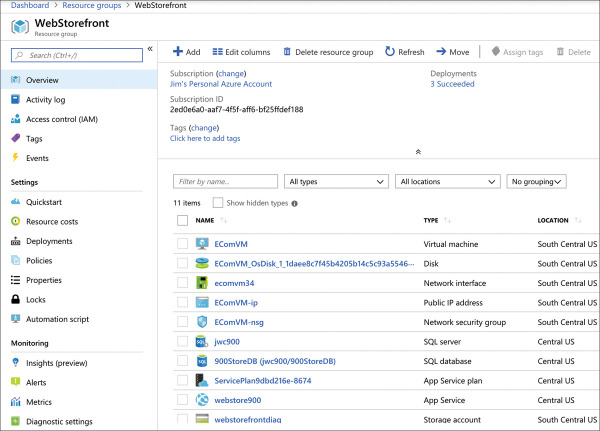Click the Filter by name field
The width and height of the screenshot is (600, 431).
225,181
